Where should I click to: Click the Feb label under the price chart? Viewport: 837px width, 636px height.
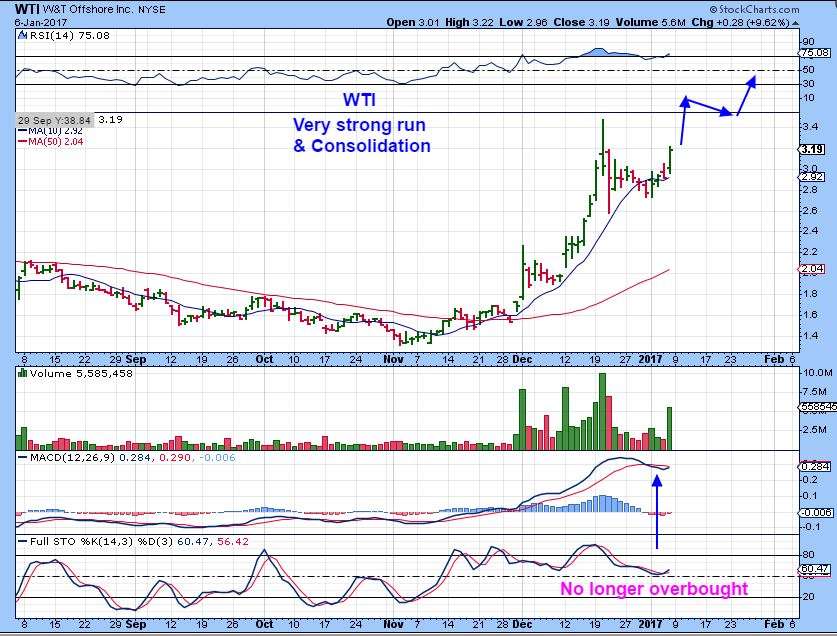coord(774,359)
